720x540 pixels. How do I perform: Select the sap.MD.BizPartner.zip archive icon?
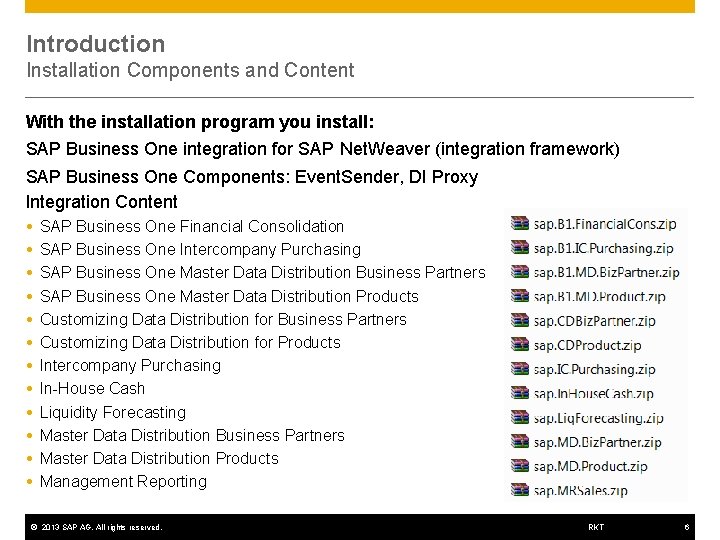coord(520,442)
